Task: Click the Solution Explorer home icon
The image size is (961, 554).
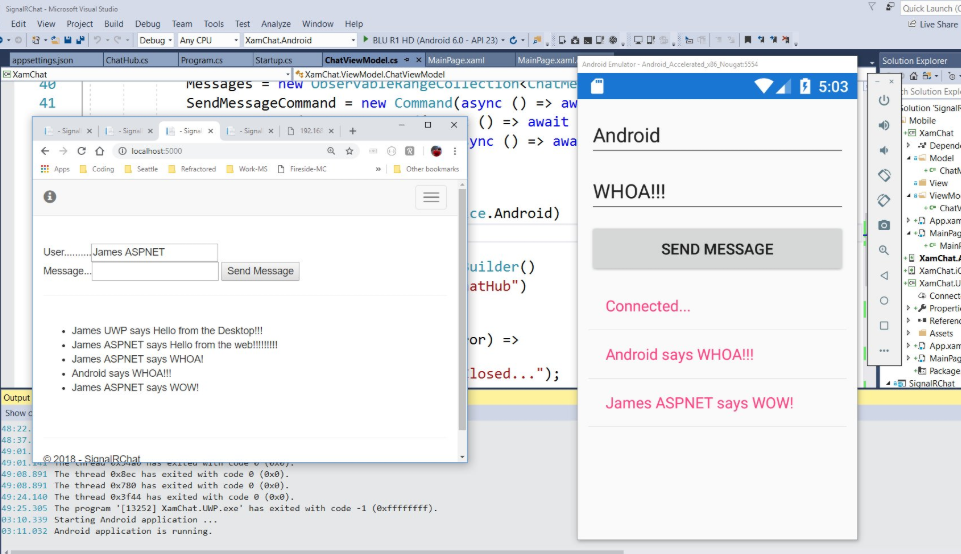Action: (x=914, y=76)
